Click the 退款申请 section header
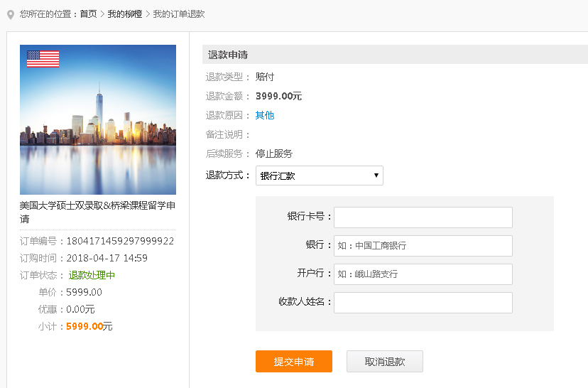 (396, 55)
